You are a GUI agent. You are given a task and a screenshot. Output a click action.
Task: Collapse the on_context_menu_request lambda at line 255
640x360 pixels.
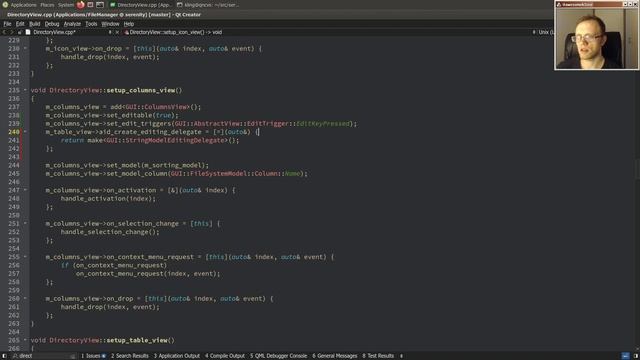coord(25,257)
